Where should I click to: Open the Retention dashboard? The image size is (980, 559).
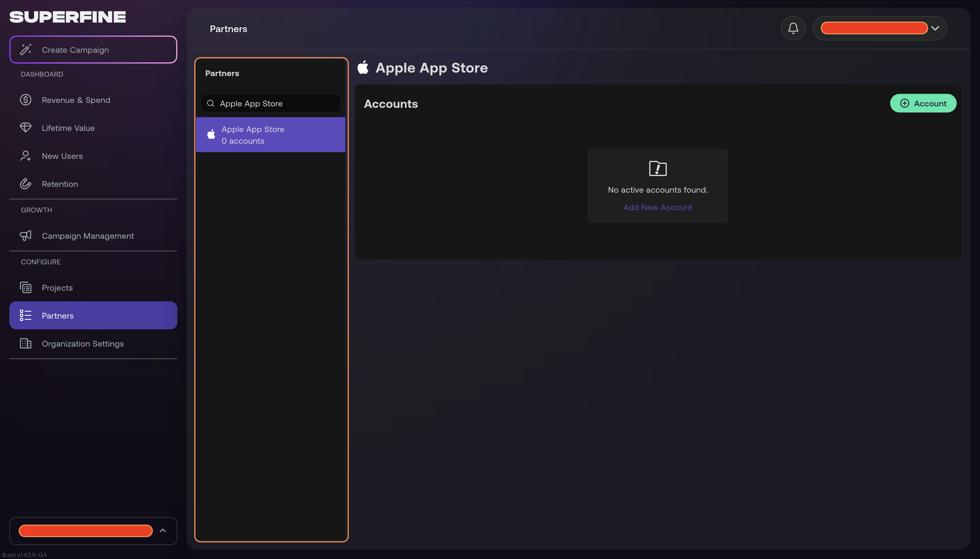[93, 184]
